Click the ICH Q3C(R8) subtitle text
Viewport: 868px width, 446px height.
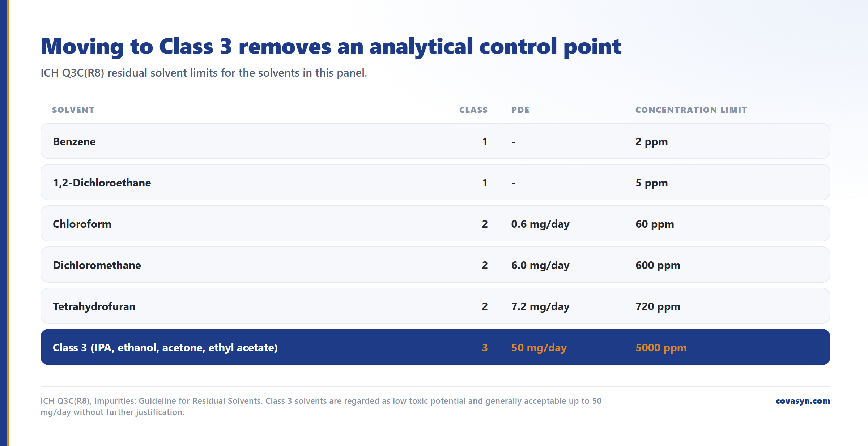click(x=204, y=73)
